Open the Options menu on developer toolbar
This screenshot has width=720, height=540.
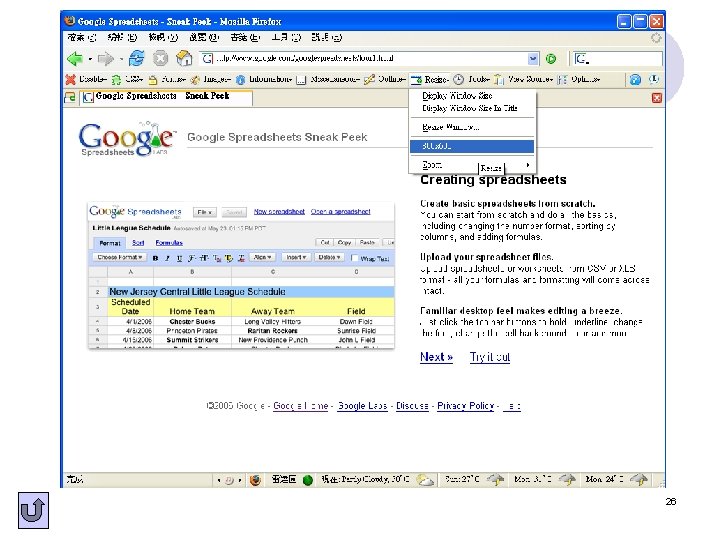[579, 79]
